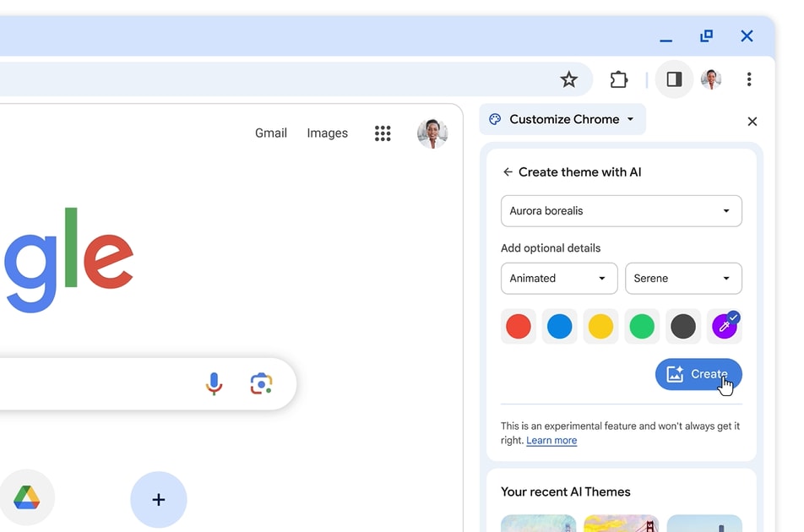The height and width of the screenshot is (532, 804).
Task: Open the Learn more link
Action: coord(551,440)
